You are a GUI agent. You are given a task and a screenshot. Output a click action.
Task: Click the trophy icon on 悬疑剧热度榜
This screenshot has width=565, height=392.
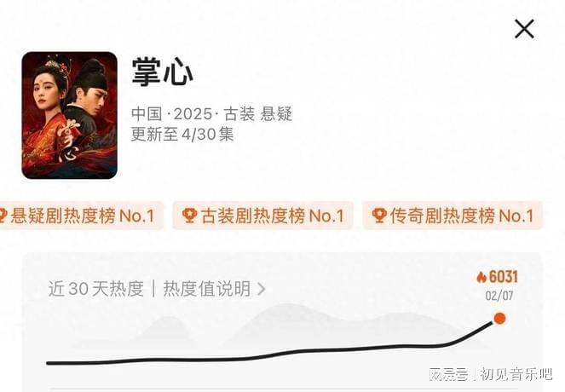click(x=3, y=216)
